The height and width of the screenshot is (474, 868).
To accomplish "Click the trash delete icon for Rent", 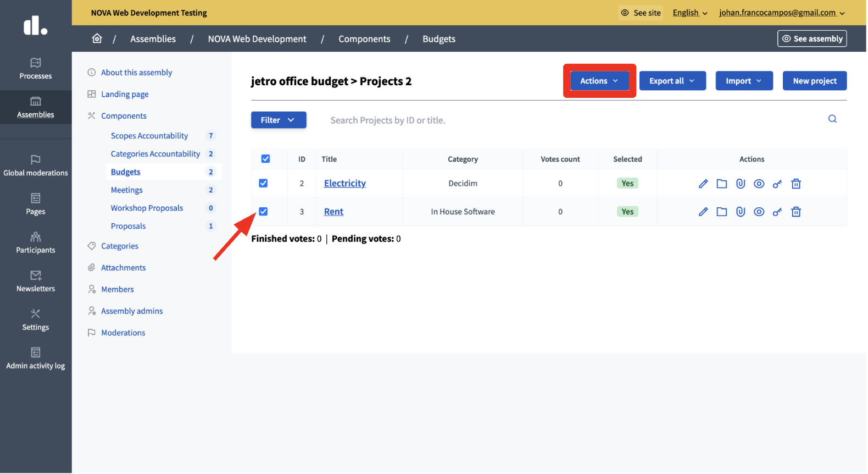I will [x=796, y=212].
